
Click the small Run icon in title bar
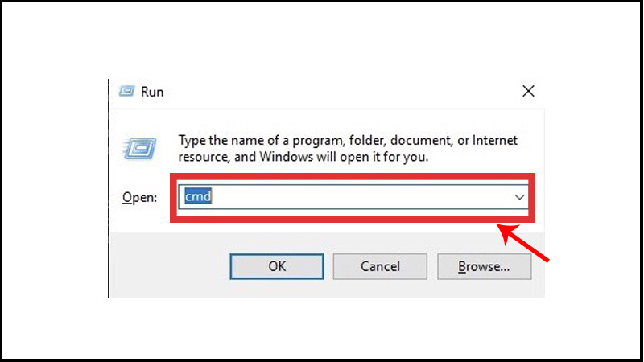click(126, 91)
